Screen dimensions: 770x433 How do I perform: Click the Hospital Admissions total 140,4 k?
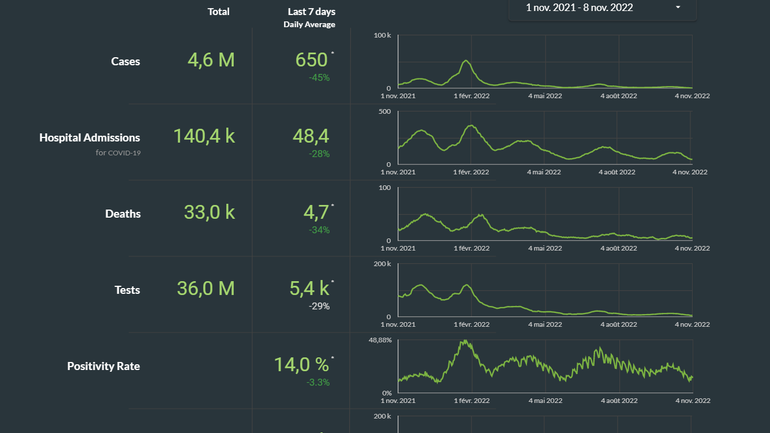pos(204,136)
